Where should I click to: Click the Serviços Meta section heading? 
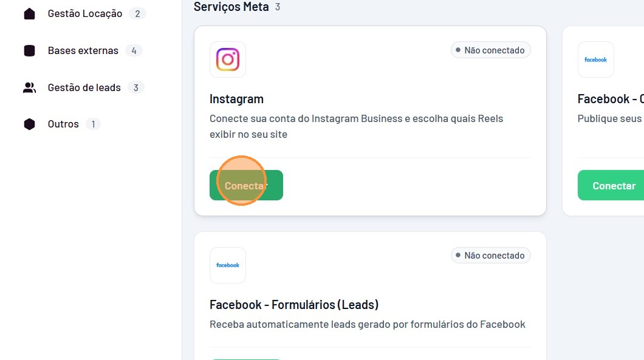tap(231, 7)
